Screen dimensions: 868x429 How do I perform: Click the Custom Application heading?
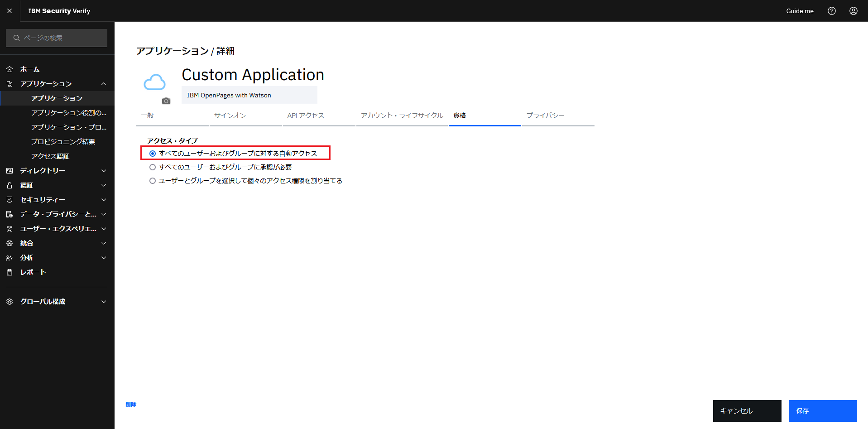coord(253,75)
